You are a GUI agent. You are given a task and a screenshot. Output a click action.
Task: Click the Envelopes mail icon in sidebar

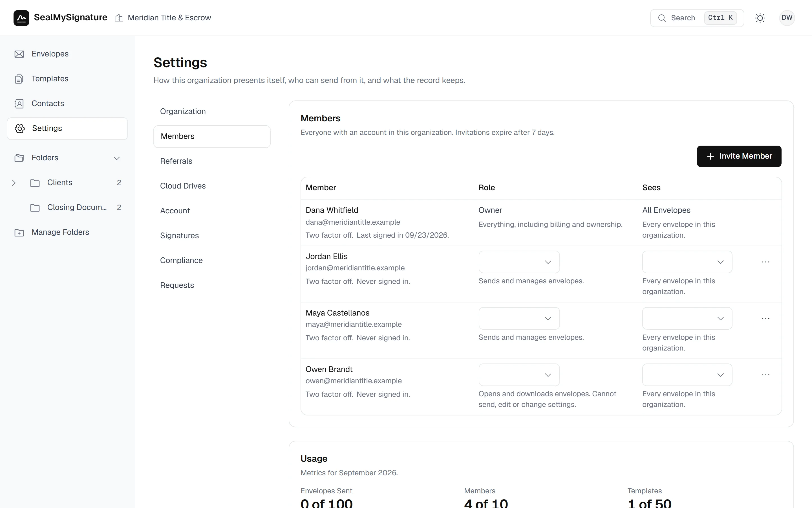19,54
